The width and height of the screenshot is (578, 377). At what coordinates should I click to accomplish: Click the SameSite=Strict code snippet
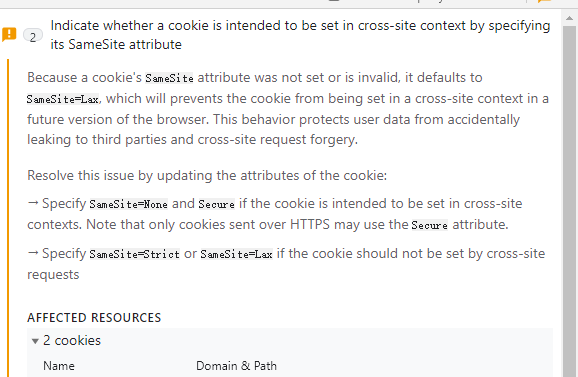pos(134,254)
